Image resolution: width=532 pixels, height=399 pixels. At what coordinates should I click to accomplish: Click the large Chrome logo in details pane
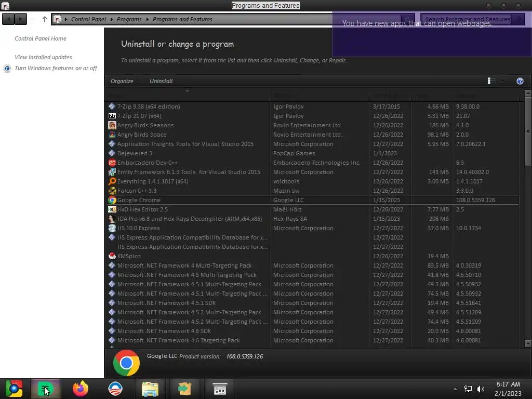click(126, 363)
